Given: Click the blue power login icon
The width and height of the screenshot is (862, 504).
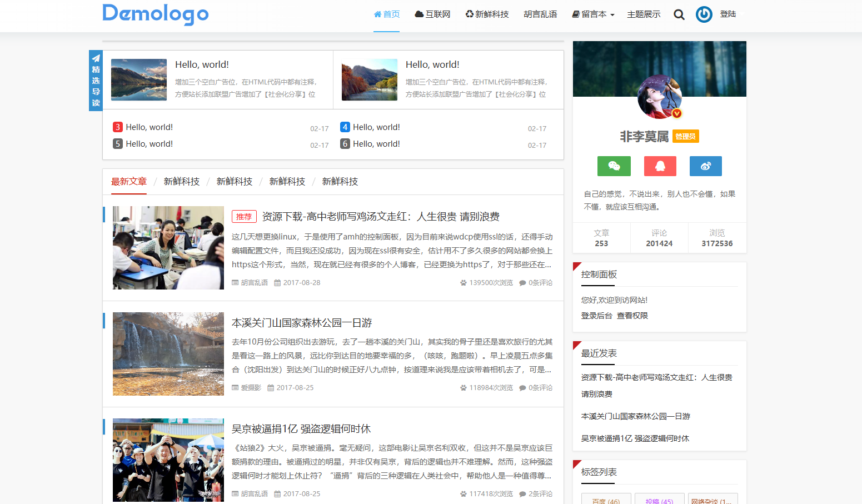Looking at the screenshot, I should coord(704,14).
